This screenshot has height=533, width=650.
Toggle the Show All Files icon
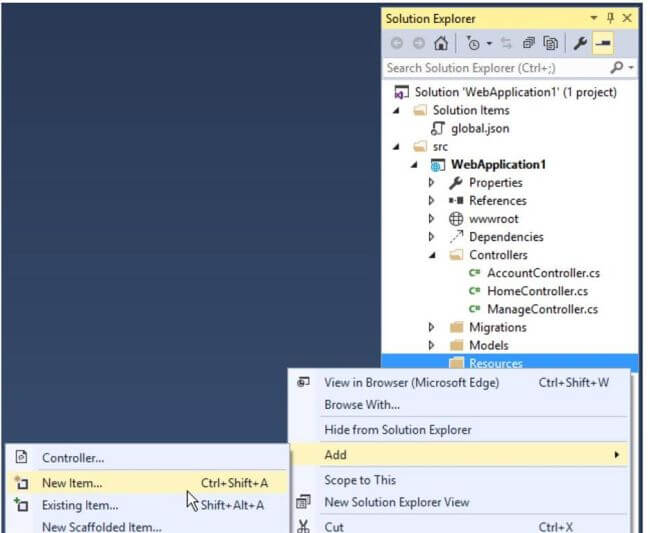[x=551, y=43]
